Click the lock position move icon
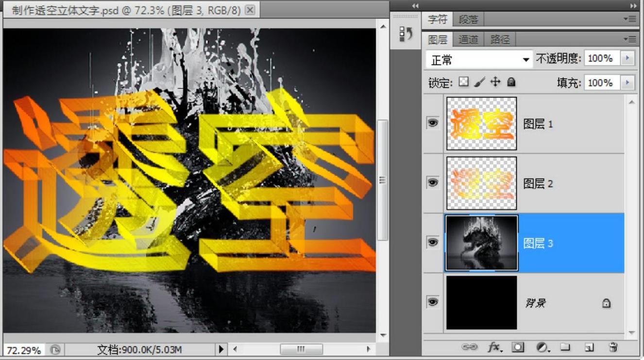The height and width of the screenshot is (360, 644). 495,82
